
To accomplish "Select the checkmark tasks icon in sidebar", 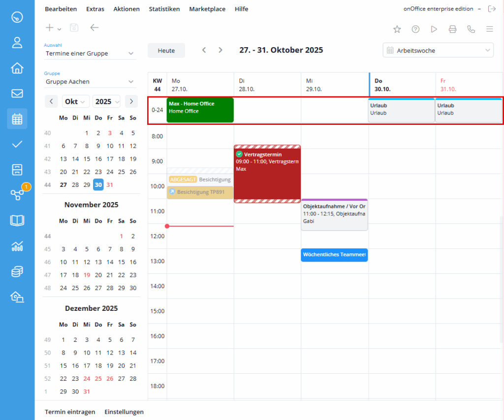I will (x=17, y=144).
